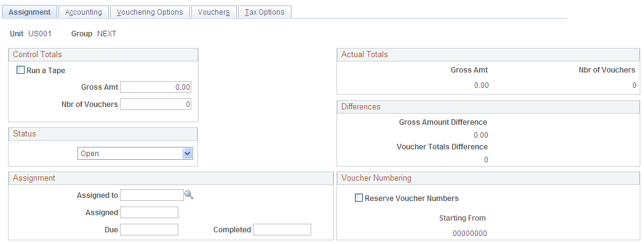Click the Group value NEXT
The width and height of the screenshot is (644, 244).
(107, 34)
